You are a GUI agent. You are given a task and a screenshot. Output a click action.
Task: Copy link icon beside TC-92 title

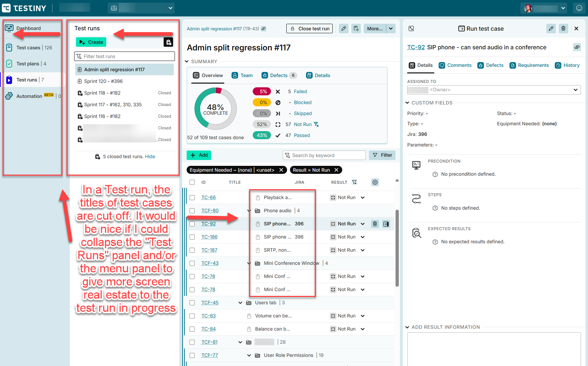point(577,47)
